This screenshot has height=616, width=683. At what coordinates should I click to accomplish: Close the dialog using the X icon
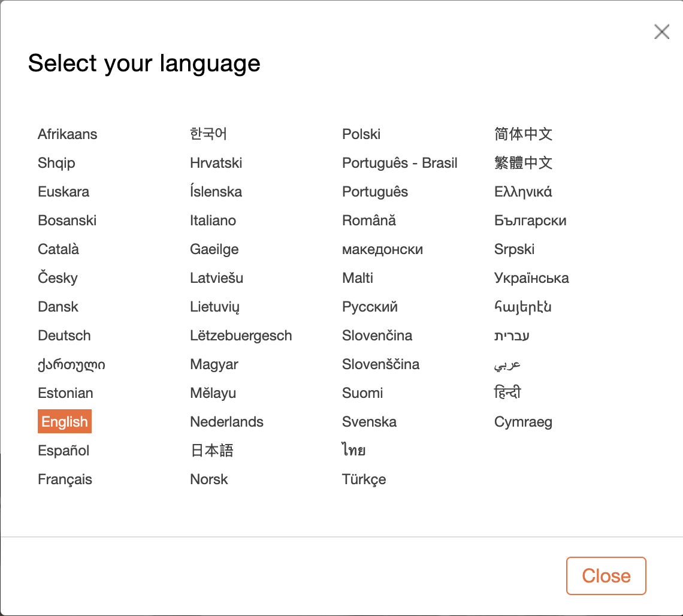[x=661, y=32]
